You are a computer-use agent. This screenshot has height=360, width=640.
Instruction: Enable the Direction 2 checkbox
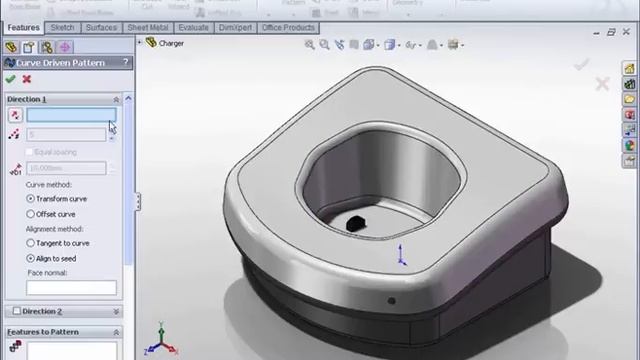pyautogui.click(x=17, y=311)
